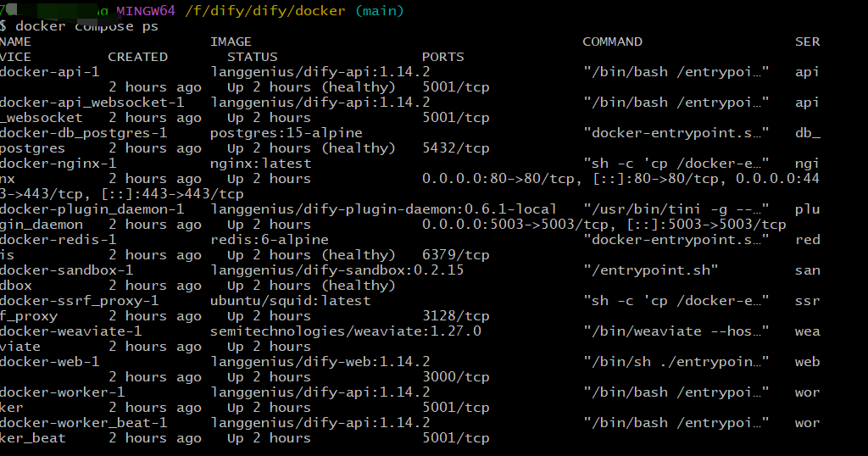Screen dimensions: 868x456
Task: Click the COMMAND column header
Action: (612, 42)
